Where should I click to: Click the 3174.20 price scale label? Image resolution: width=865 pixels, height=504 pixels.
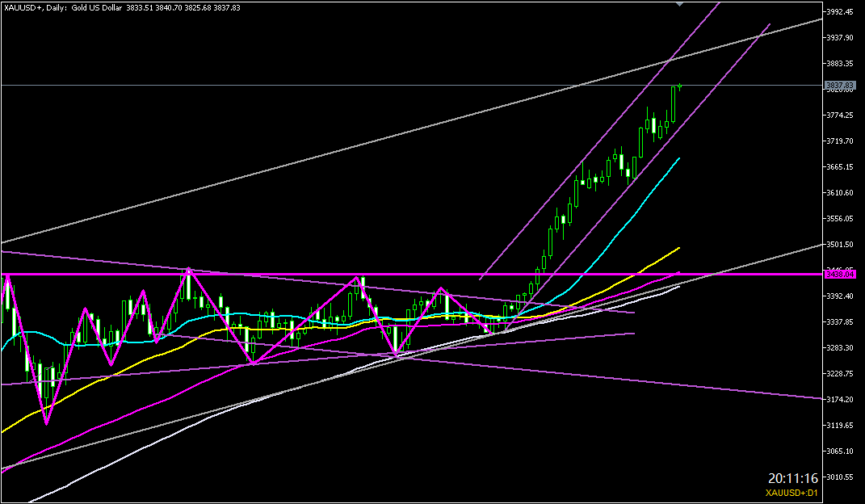(840, 400)
